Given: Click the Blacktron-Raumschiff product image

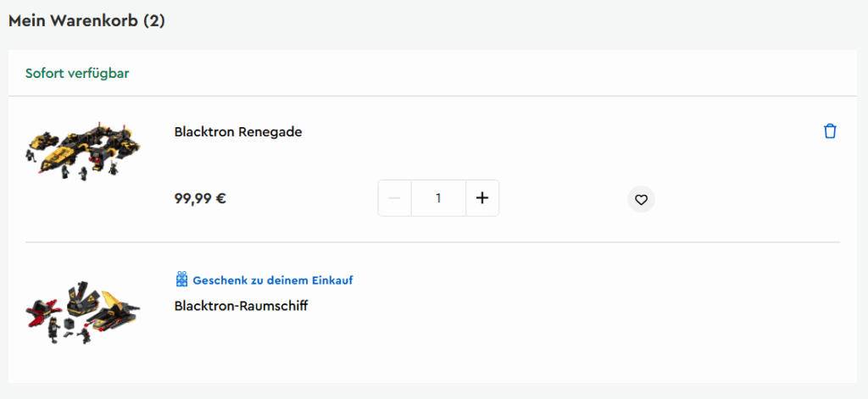Looking at the screenshot, I should point(83,312).
